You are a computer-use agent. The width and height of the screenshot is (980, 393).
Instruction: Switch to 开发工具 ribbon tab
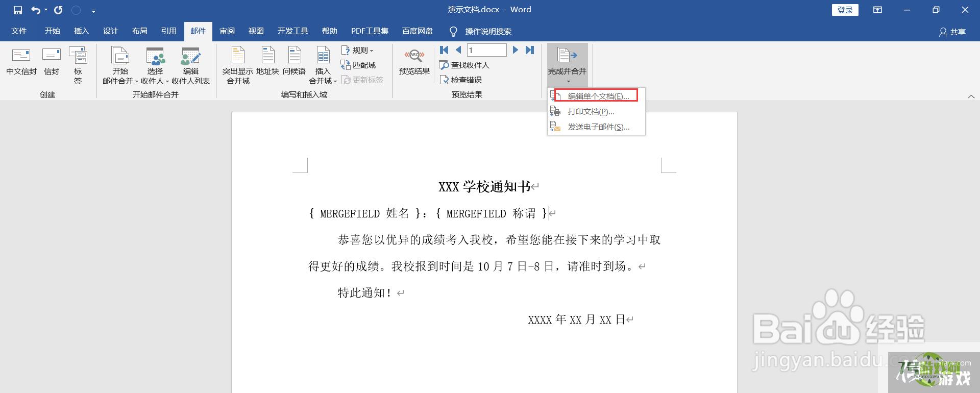(292, 31)
